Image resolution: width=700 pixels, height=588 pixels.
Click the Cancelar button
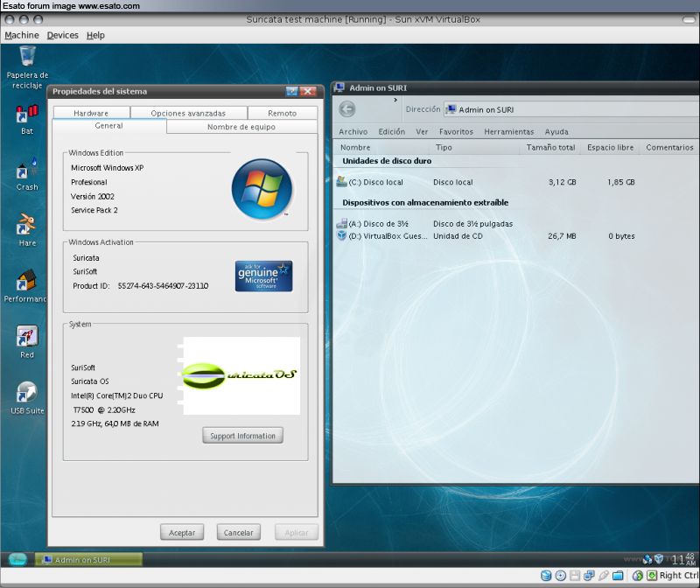tap(238, 532)
